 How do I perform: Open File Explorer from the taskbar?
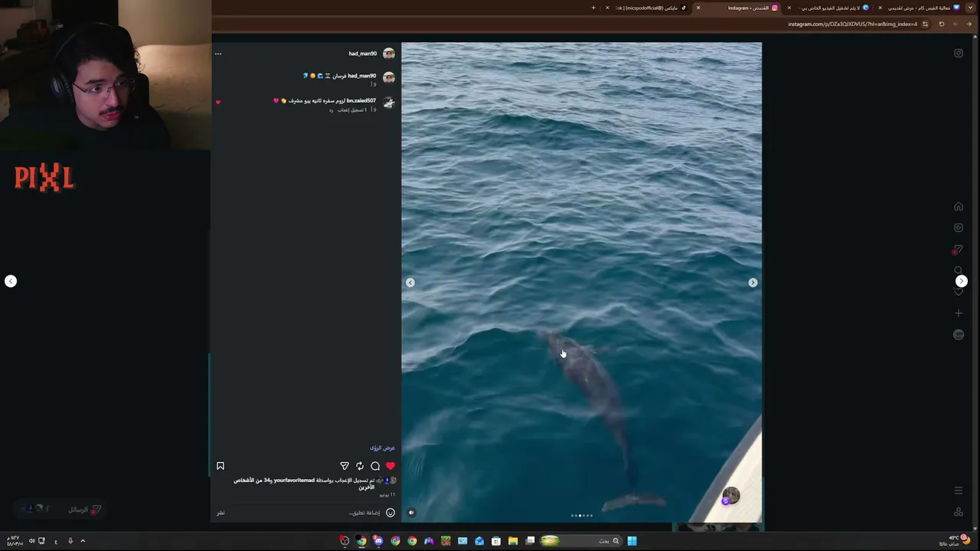(513, 541)
